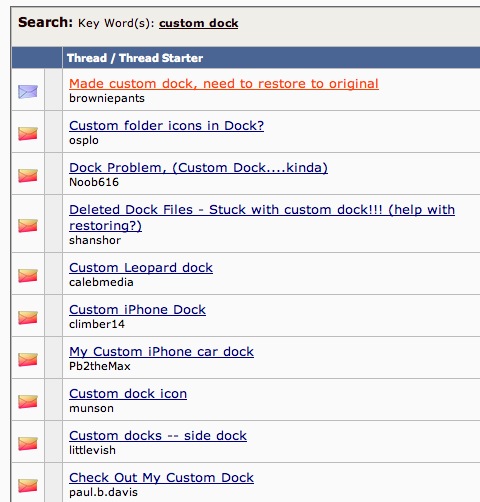Open 'Custom folder icons in Dock?' thread
Screen dimensions: 480x502
pyautogui.click(x=166, y=126)
